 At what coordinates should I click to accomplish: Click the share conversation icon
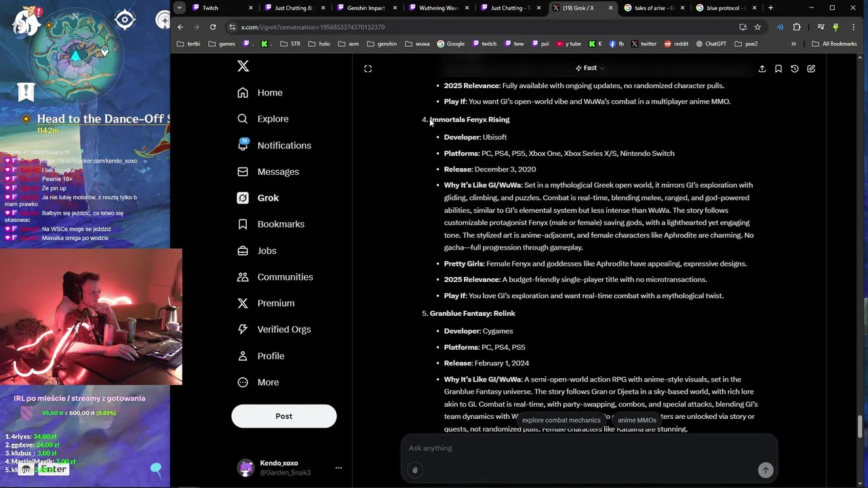(762, 68)
